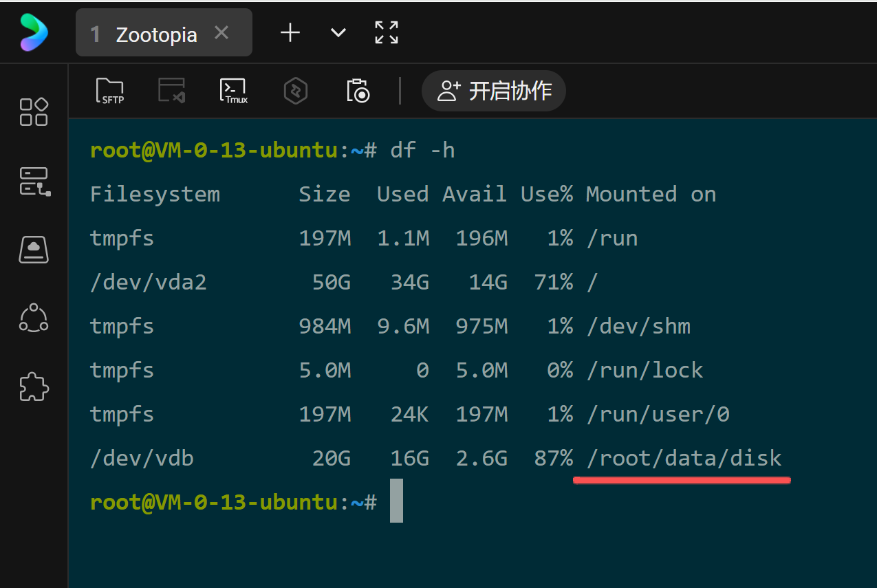Click the 'Use%' column header
Image resolution: width=877 pixels, height=588 pixels.
[547, 195]
